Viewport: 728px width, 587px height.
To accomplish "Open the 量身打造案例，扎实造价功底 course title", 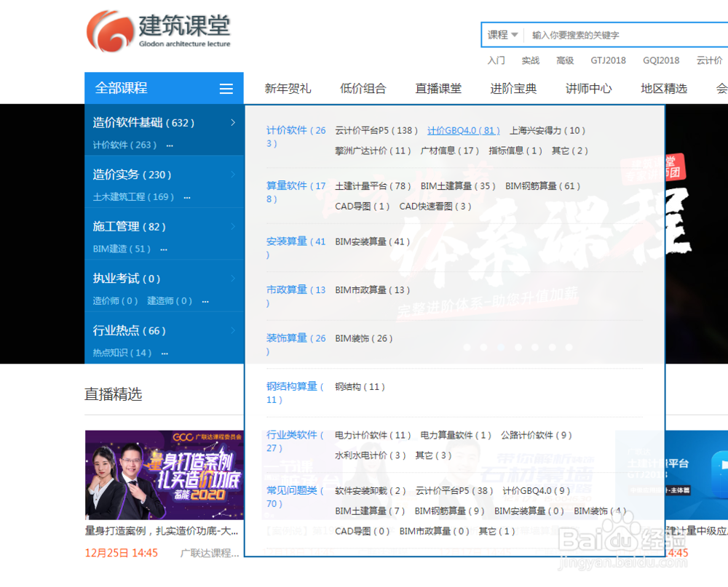I will tap(162, 531).
